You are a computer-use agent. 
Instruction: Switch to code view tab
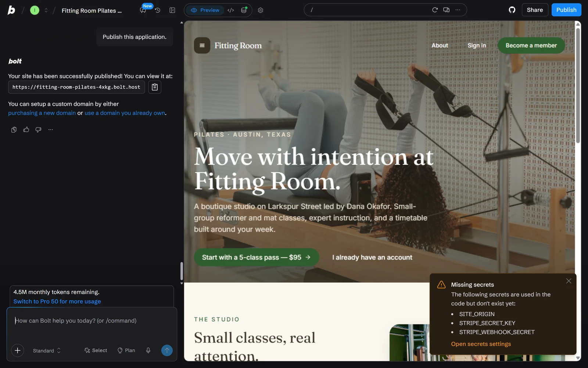click(231, 10)
